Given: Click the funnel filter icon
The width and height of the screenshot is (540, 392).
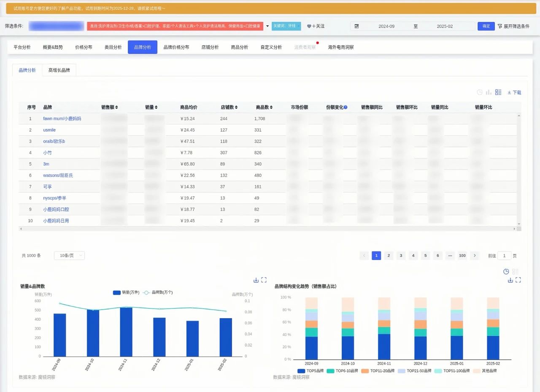Looking at the screenshot, I should 500,26.
